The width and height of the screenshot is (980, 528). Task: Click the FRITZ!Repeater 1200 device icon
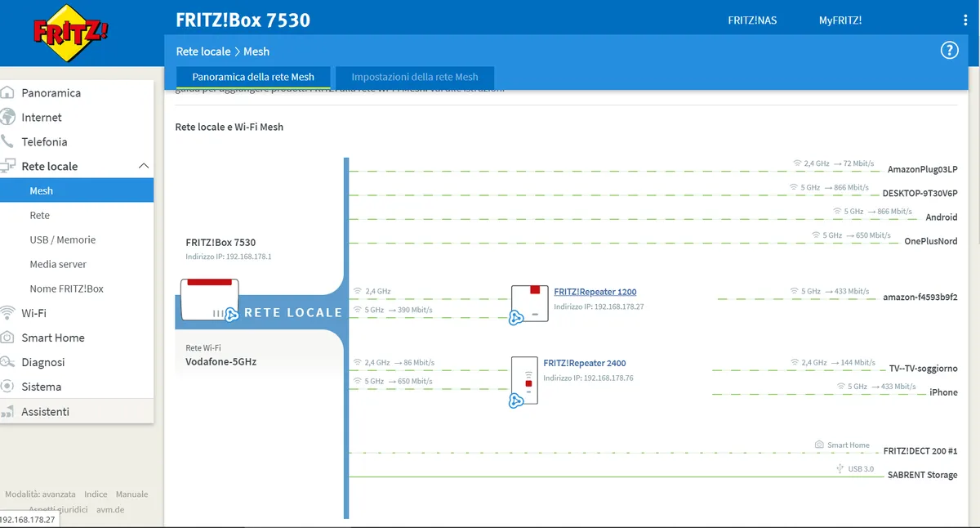(x=529, y=304)
